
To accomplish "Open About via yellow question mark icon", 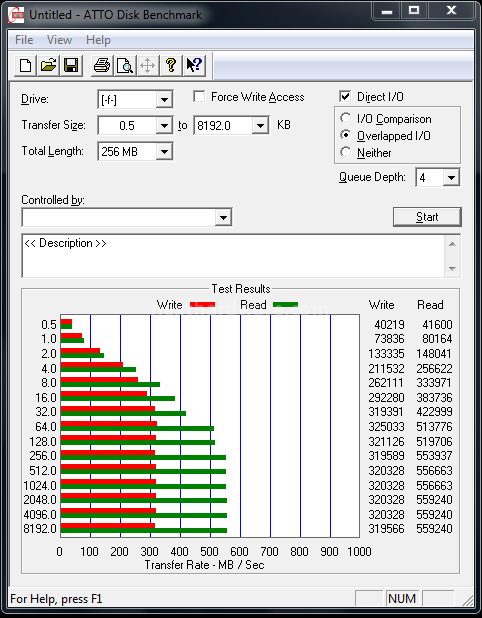I will (171, 65).
